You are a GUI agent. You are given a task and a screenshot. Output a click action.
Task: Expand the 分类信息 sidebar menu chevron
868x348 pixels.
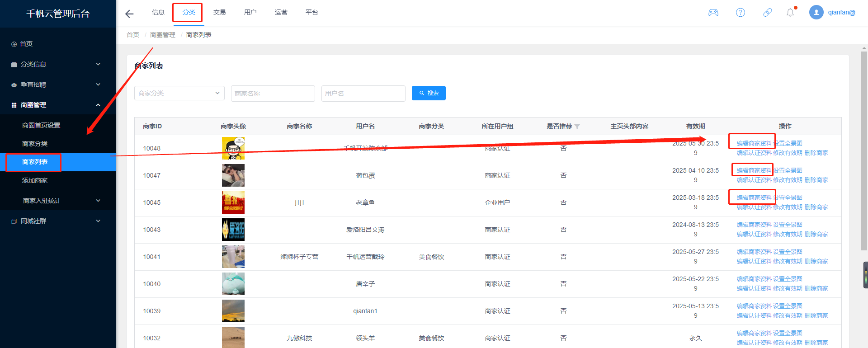click(98, 64)
